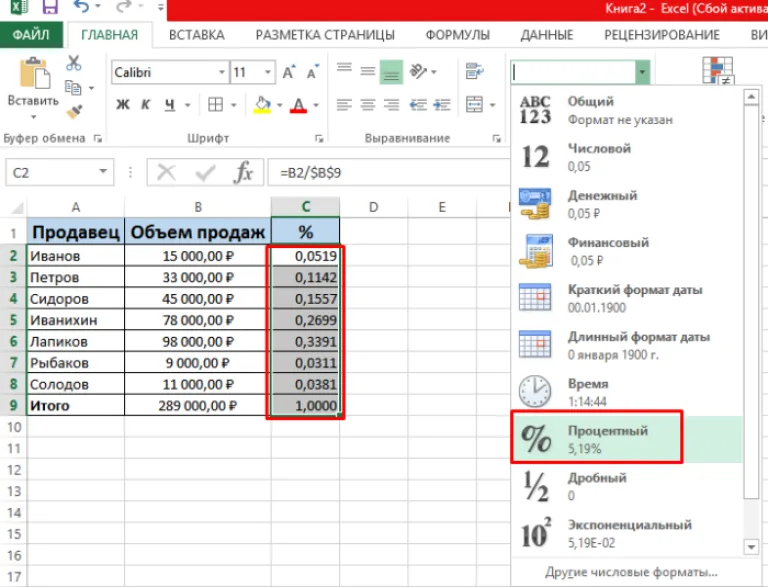Click the Borders icon
The height and width of the screenshot is (587, 768).
(216, 105)
